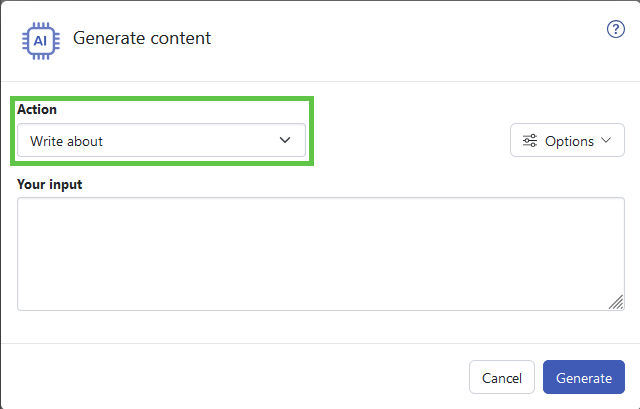Click the green highlight border around Action

tap(162, 98)
